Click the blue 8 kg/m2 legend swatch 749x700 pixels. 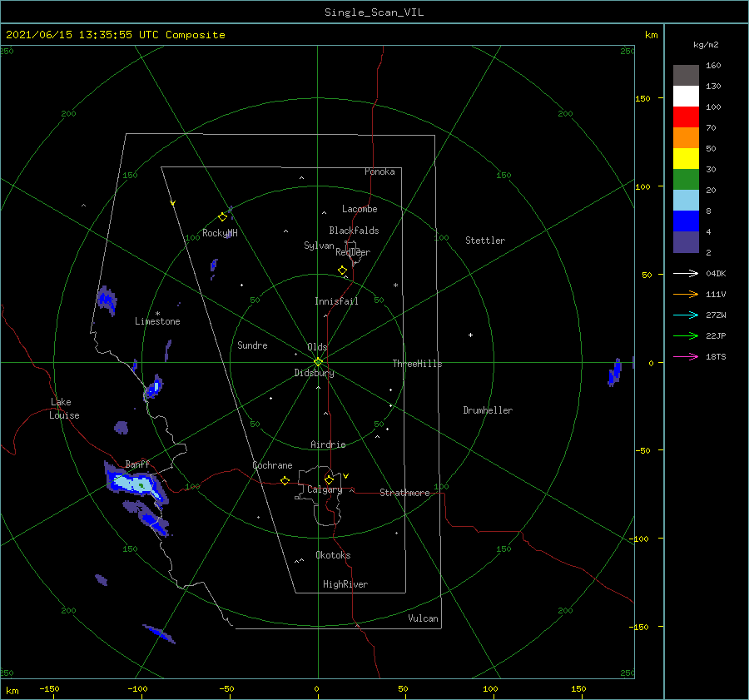[x=686, y=221]
